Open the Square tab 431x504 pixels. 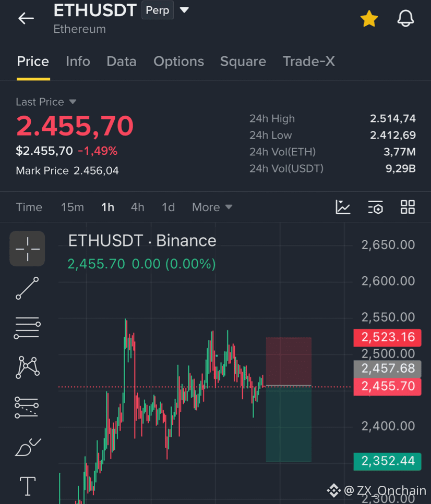point(243,62)
